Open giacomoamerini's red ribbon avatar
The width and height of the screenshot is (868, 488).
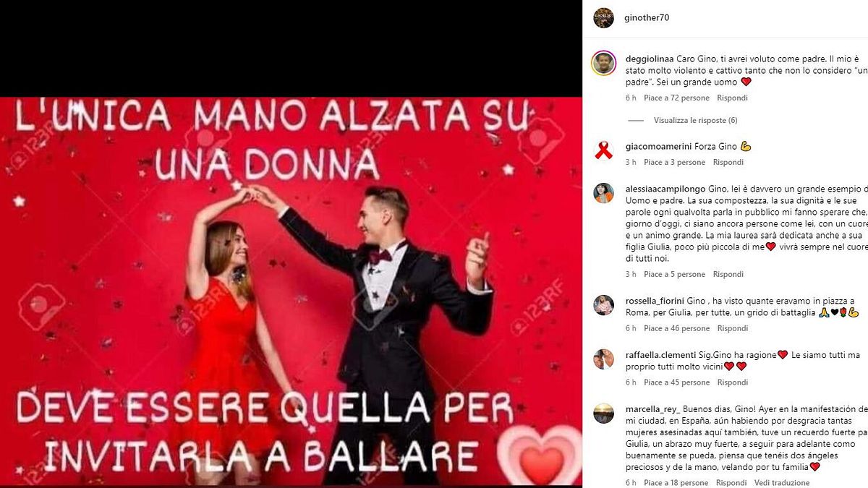pyautogui.click(x=603, y=150)
